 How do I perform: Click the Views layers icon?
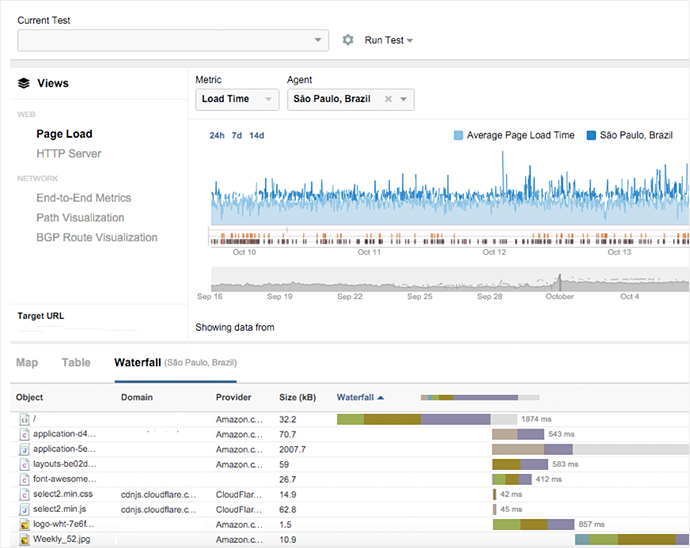(x=24, y=84)
